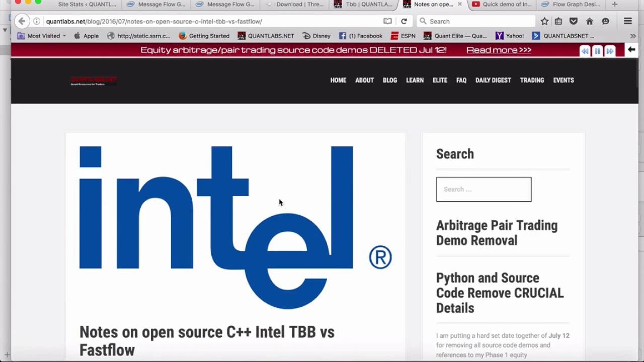Go to browser home icon

590,21
